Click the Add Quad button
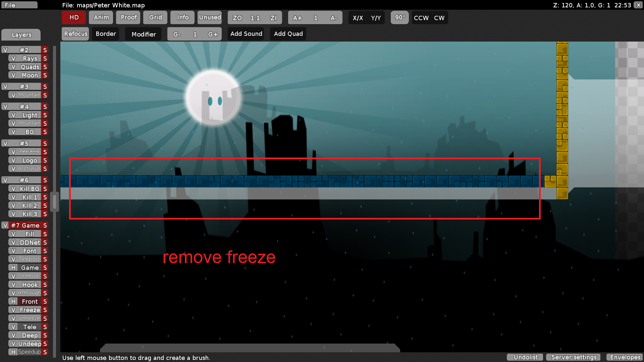Viewport: 644px width, 362px height. (288, 34)
